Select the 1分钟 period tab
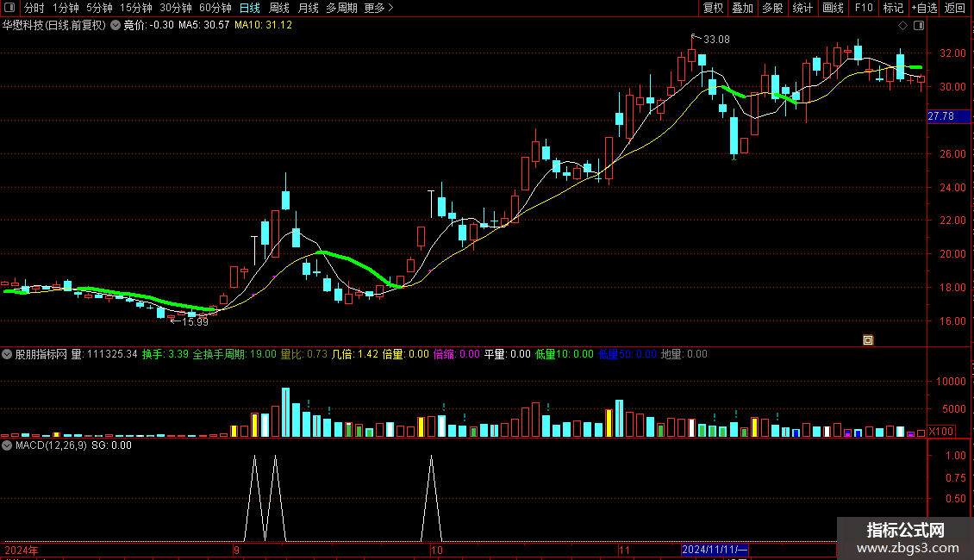 click(x=66, y=8)
